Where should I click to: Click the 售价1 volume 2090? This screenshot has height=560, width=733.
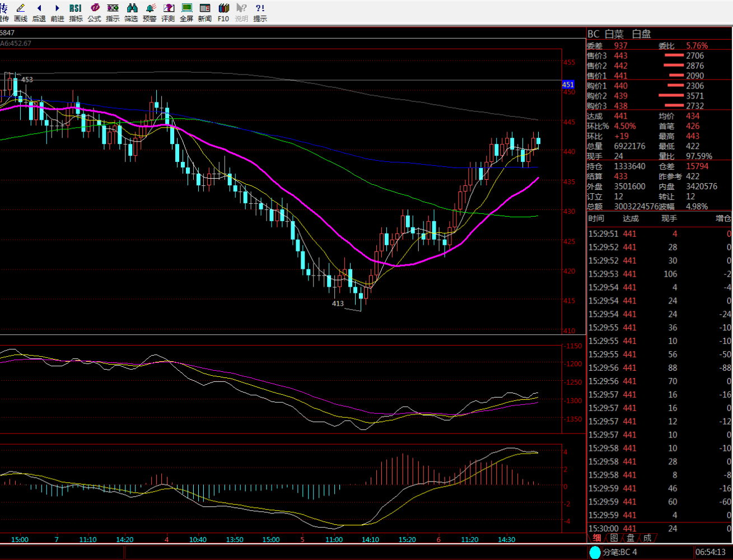point(695,76)
